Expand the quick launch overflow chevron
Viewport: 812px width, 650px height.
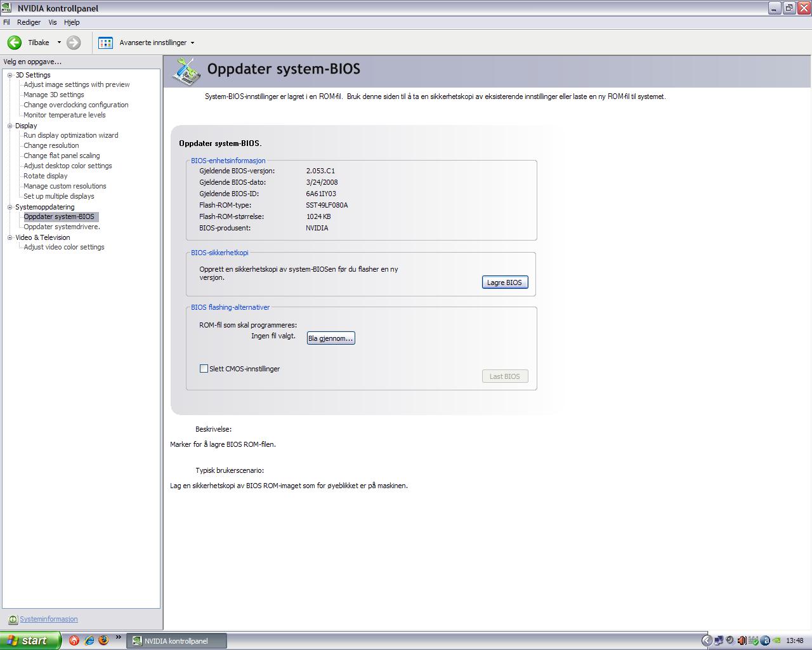[x=118, y=637]
